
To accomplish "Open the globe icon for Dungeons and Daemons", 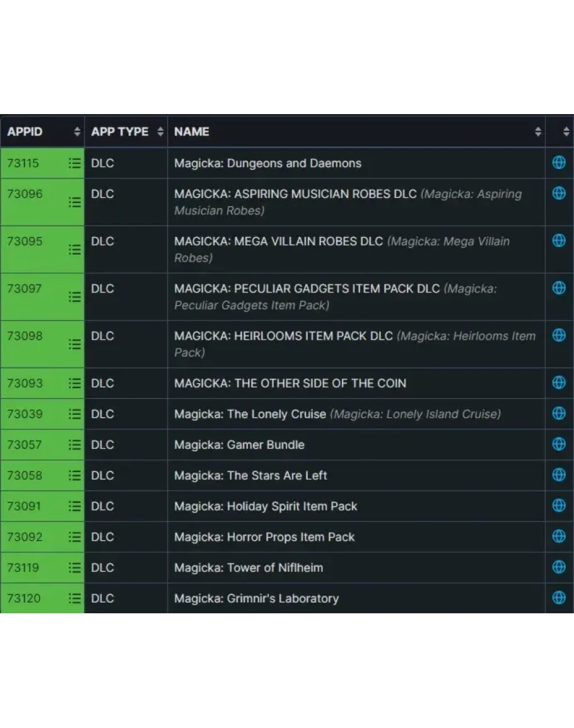I will [x=558, y=163].
